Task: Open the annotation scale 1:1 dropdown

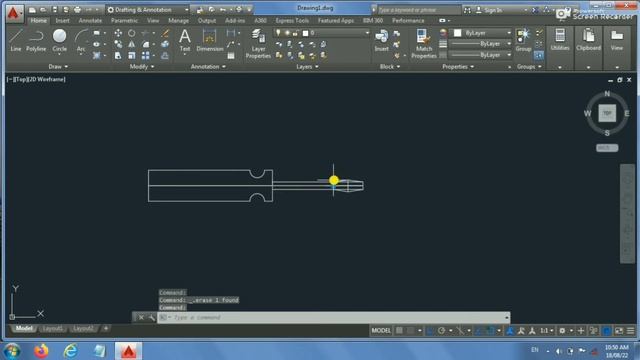Action: tap(547, 331)
